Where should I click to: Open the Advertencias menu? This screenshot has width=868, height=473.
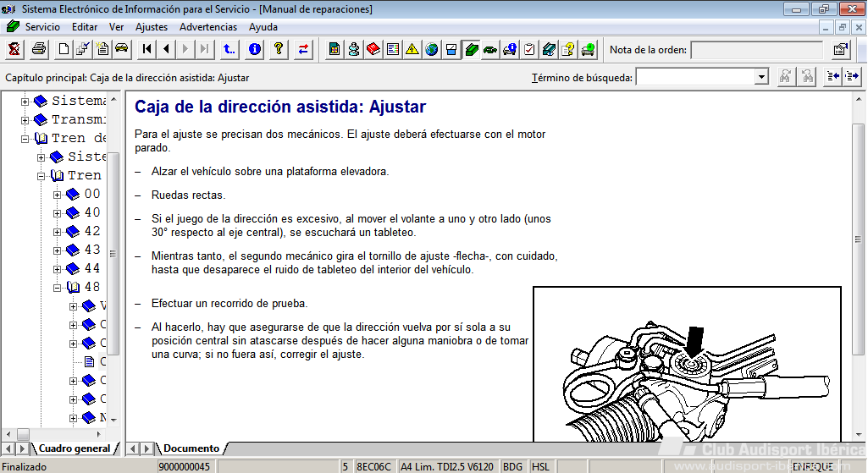coord(208,27)
